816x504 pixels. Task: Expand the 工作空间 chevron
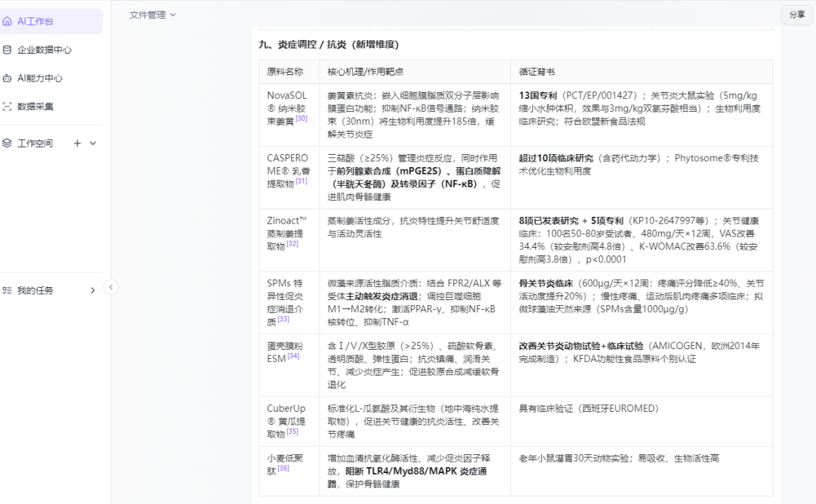(93, 143)
